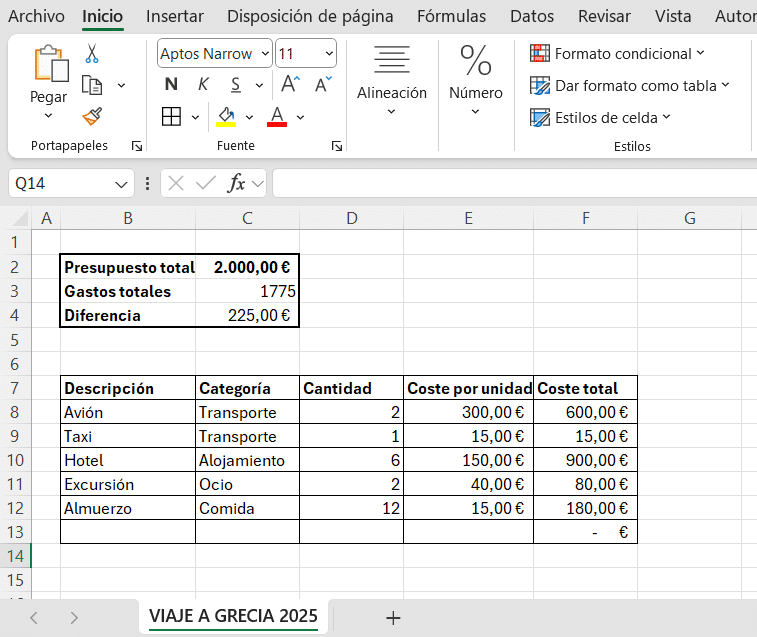This screenshot has width=757, height=637.
Task: Select the 900,00 € total cell
Action: (x=585, y=460)
